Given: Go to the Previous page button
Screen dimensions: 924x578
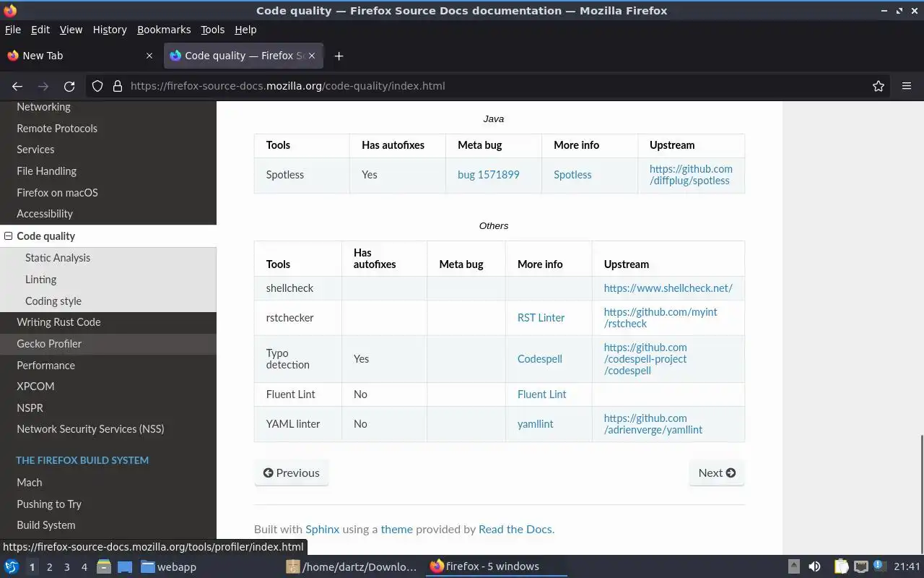Looking at the screenshot, I should [x=291, y=473].
